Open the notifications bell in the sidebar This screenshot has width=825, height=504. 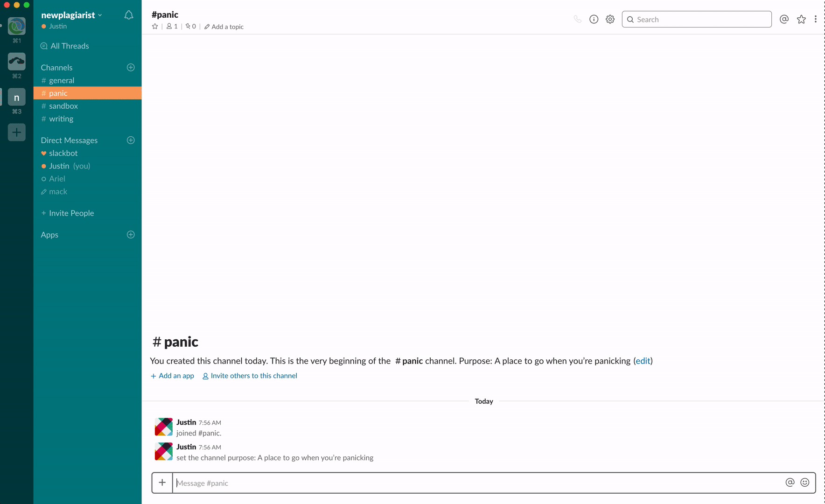click(x=129, y=15)
